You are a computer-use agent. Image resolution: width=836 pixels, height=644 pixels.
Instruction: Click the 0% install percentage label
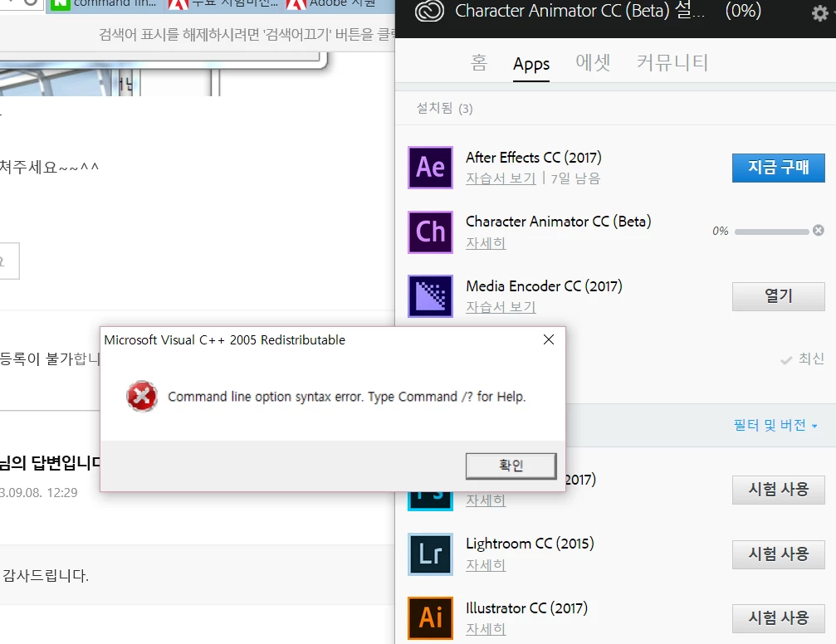721,231
